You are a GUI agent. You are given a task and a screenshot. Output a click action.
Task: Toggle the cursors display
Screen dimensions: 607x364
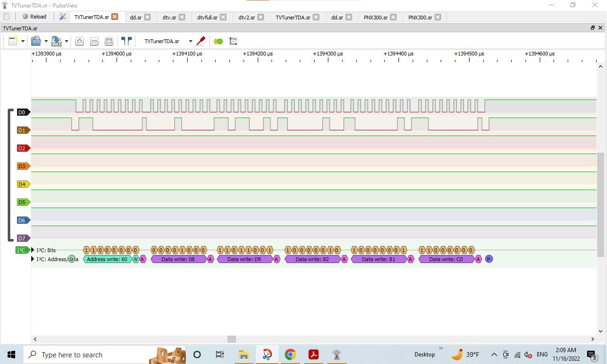(127, 41)
